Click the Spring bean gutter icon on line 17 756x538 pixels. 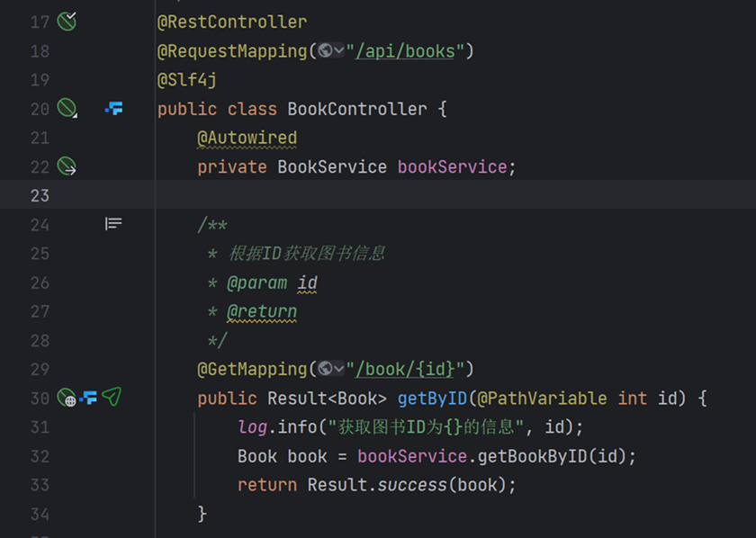click(x=67, y=22)
